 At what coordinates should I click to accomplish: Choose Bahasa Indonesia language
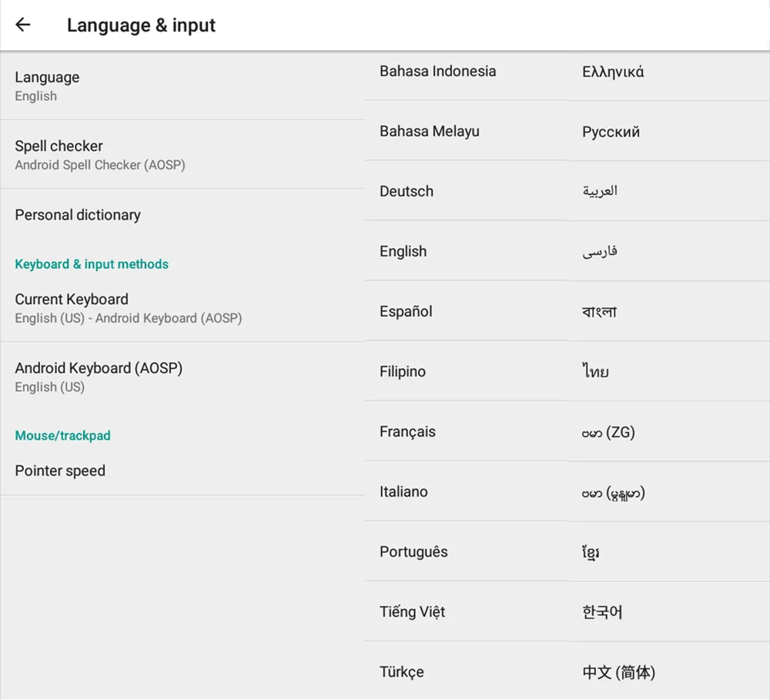pos(437,71)
